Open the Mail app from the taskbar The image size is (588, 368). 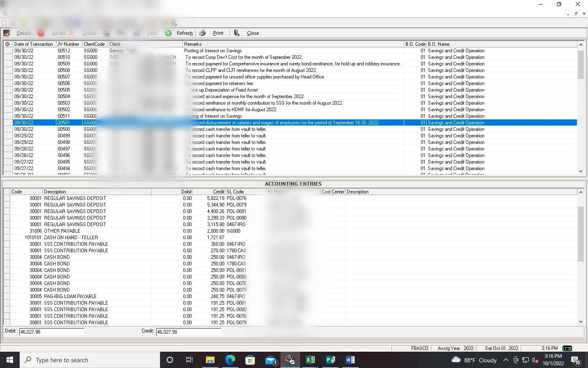click(x=270, y=360)
